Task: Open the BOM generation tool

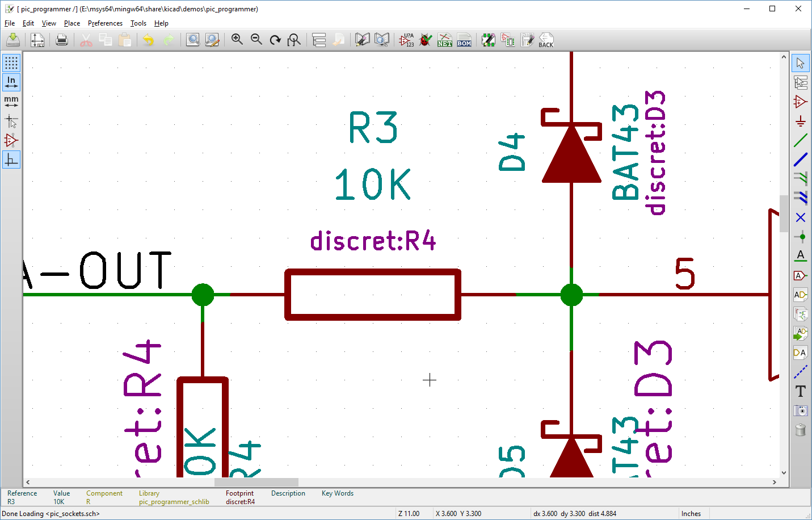Action: point(464,40)
